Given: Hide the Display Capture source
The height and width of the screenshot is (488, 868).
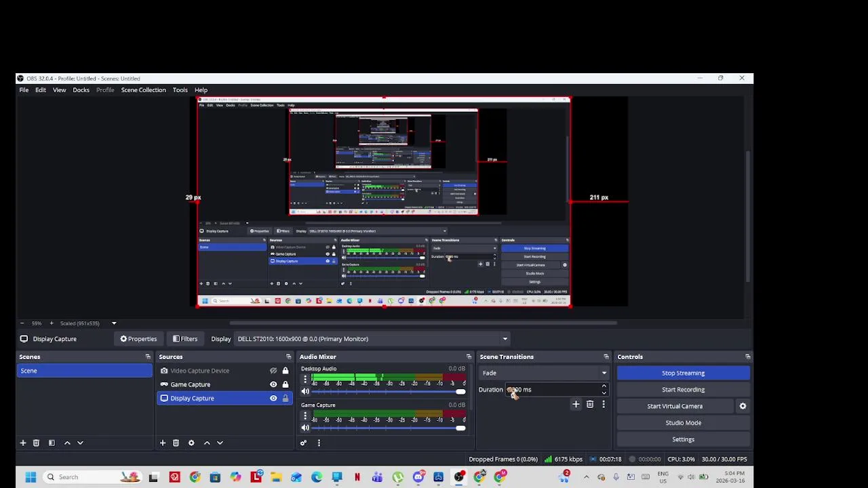Looking at the screenshot, I should [273, 399].
